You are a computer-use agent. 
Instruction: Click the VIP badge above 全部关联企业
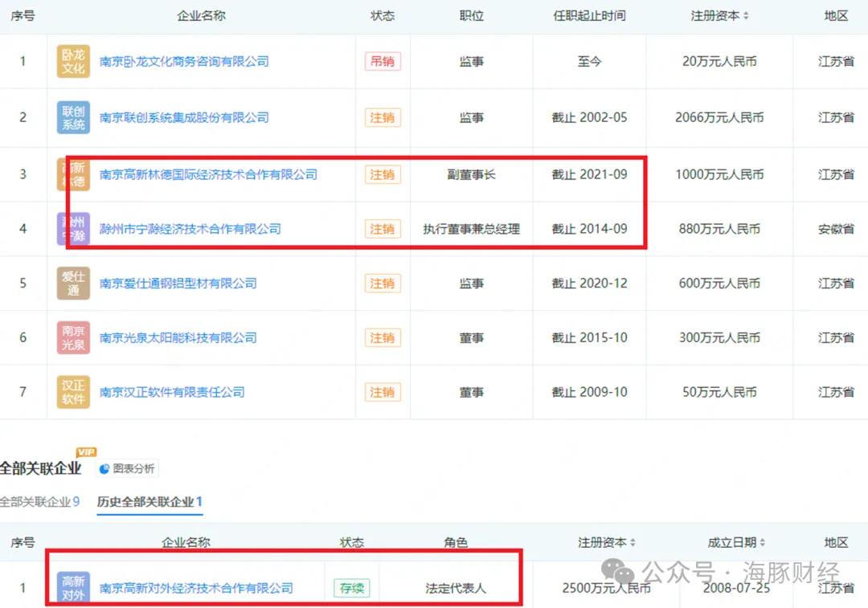point(86,452)
